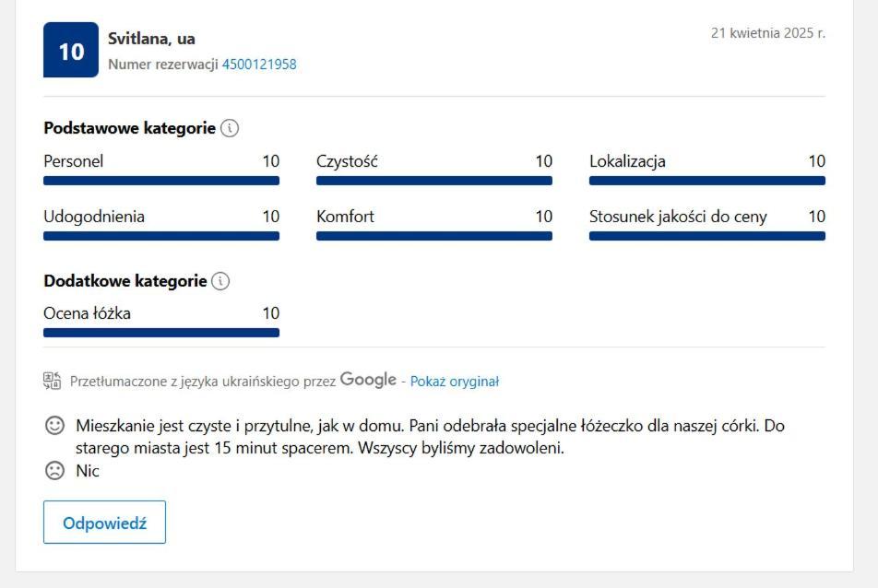This screenshot has height=588, width=878.
Task: Click the Udogodnienia rating bar
Action: click(x=161, y=236)
